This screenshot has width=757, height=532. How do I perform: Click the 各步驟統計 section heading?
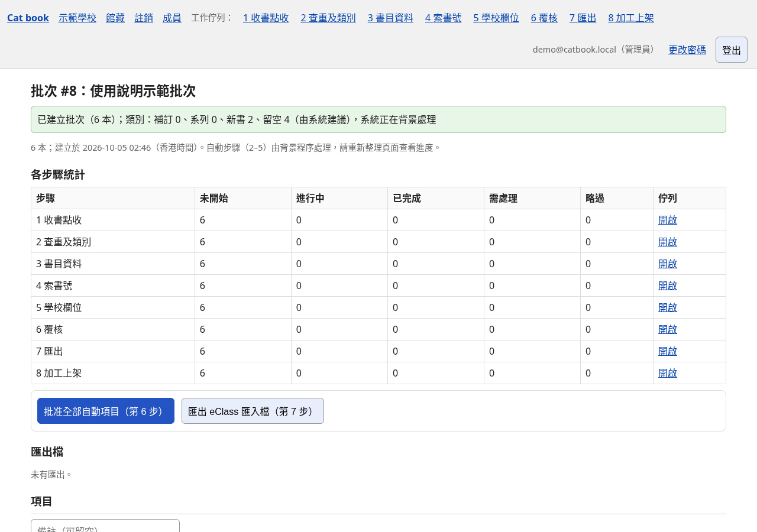pos(58,174)
